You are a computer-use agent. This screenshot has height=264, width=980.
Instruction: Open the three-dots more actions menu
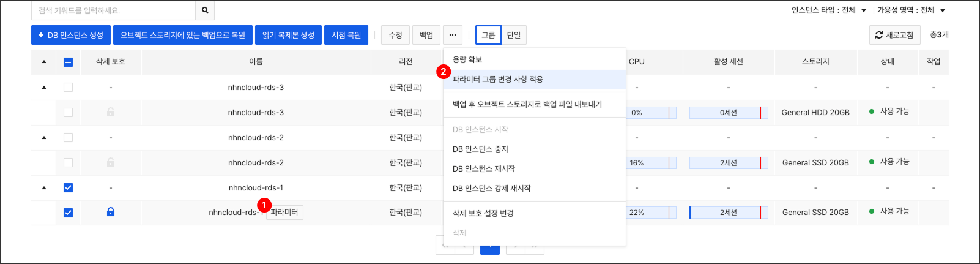(x=453, y=35)
